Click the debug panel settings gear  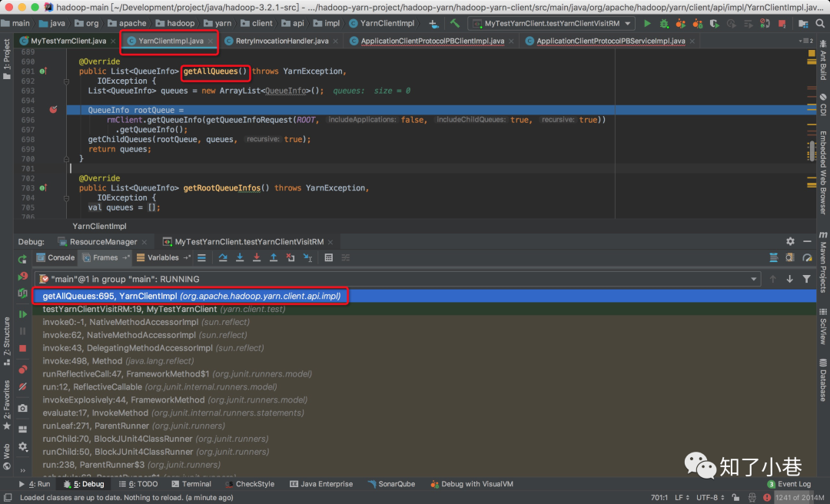coord(790,241)
